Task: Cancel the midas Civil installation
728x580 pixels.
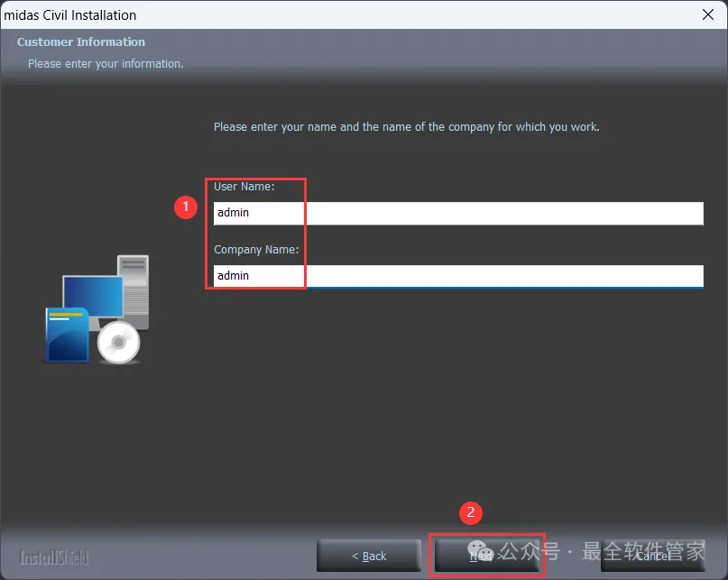Action: pyautogui.click(x=652, y=556)
